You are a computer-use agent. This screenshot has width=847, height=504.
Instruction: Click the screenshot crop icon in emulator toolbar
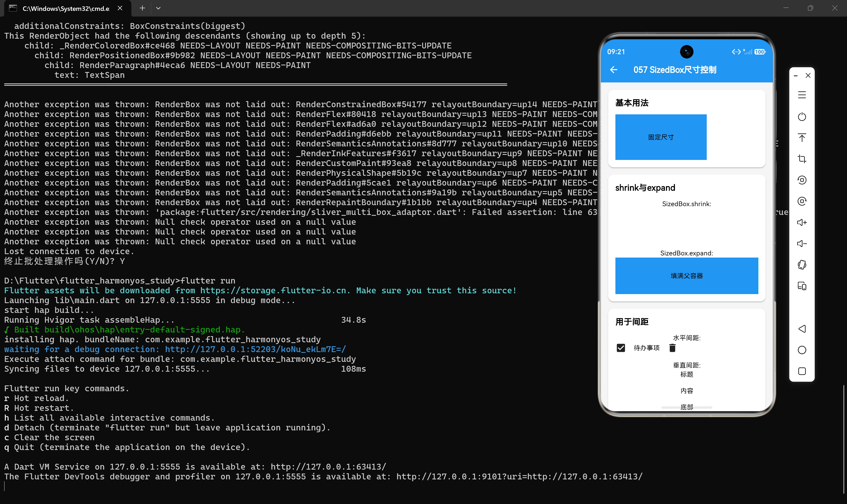point(802,159)
